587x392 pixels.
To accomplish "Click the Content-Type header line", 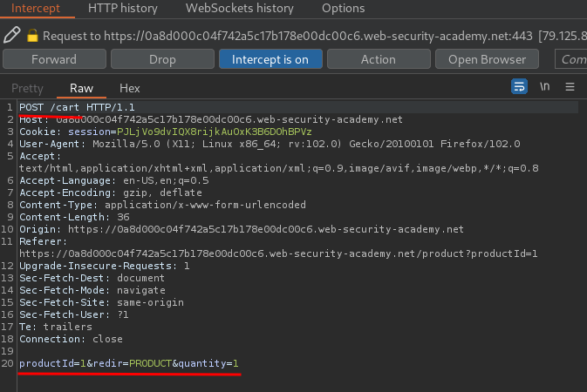I will tap(162, 205).
